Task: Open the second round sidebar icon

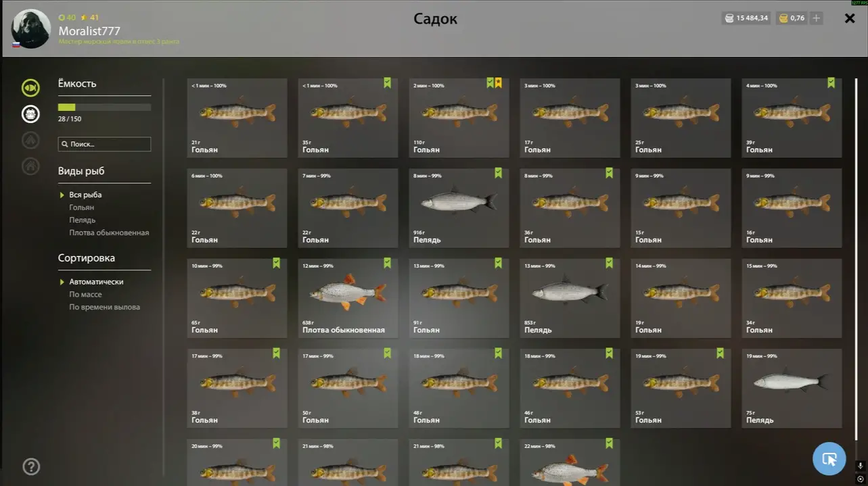Action: [x=30, y=114]
